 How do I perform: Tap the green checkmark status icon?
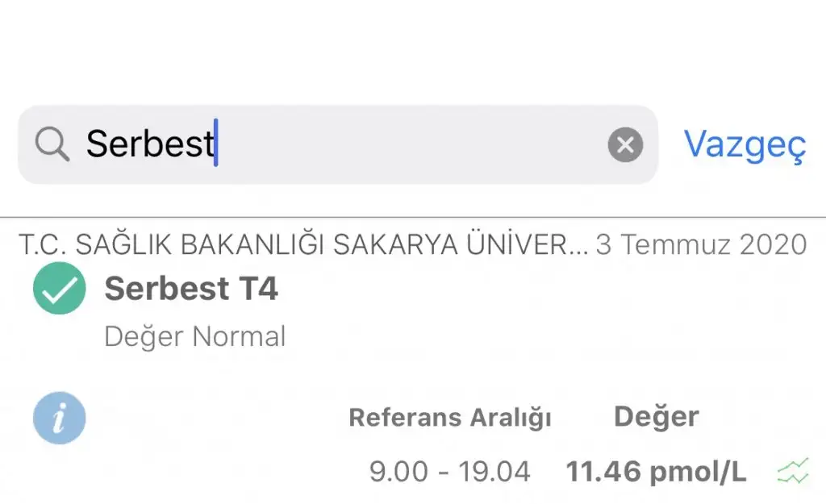[x=60, y=288]
